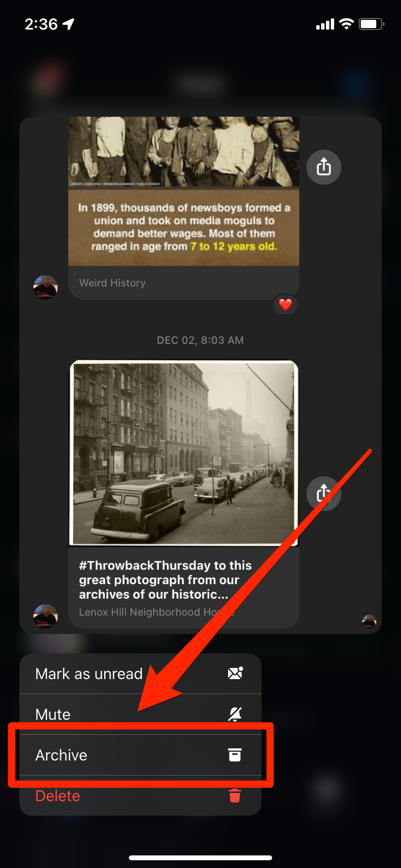The image size is (401, 868).
Task: Select the red Delete menu option
Action: coord(140,796)
